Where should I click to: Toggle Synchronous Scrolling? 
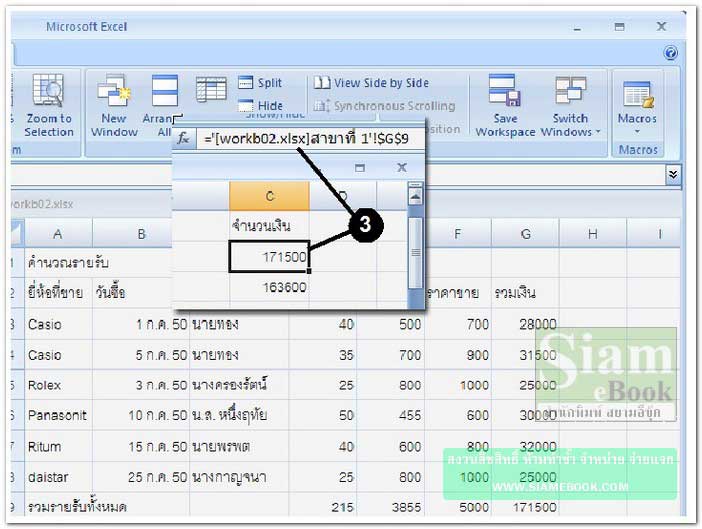384,106
